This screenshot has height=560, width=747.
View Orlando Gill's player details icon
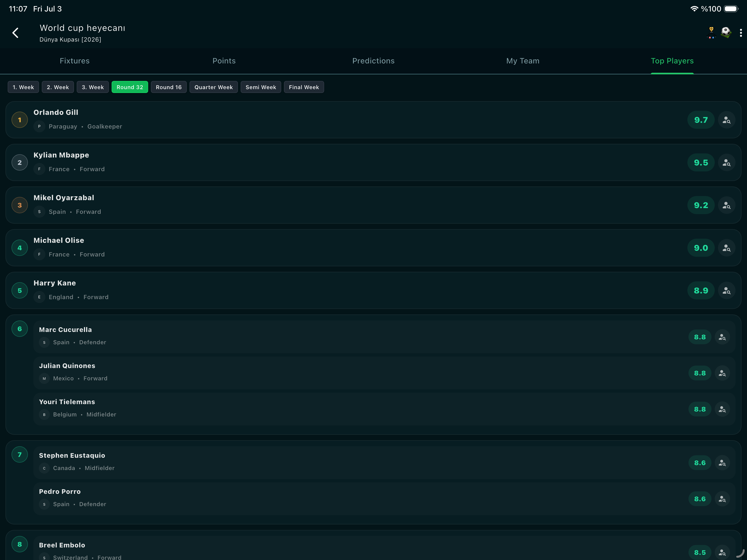tap(726, 120)
